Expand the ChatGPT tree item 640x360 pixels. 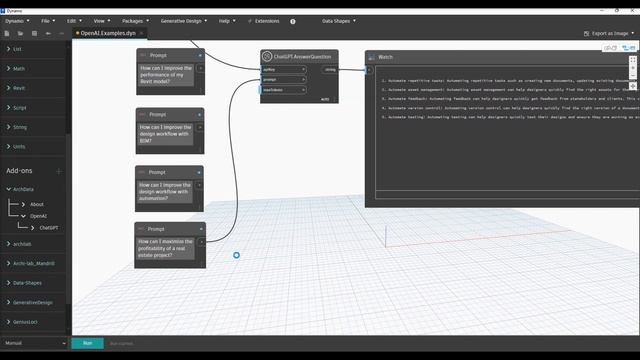(x=33, y=228)
